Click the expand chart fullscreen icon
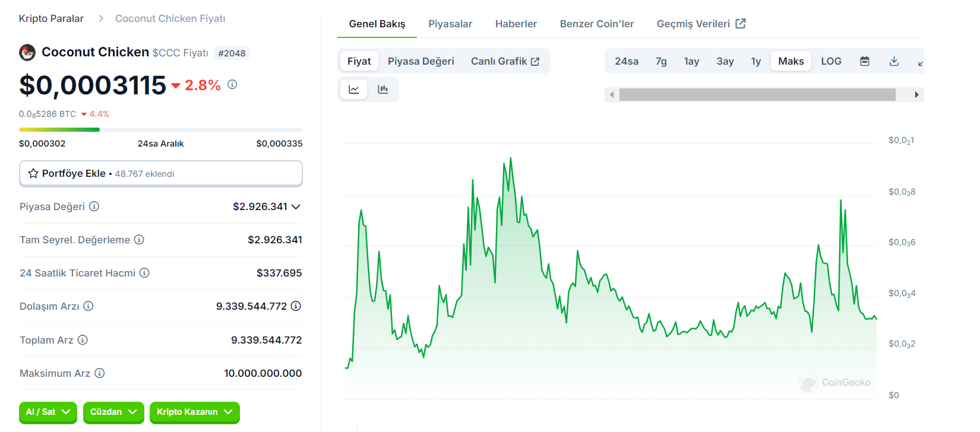Viewport: 980px width, 432px height. pos(920,62)
